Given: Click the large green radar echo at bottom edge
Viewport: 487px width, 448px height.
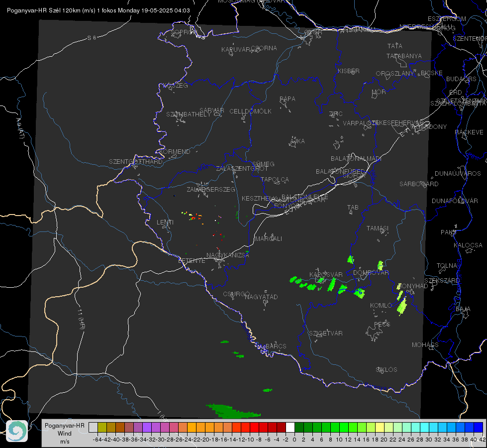Looking at the screenshot, I should pyautogui.click(x=232, y=411).
